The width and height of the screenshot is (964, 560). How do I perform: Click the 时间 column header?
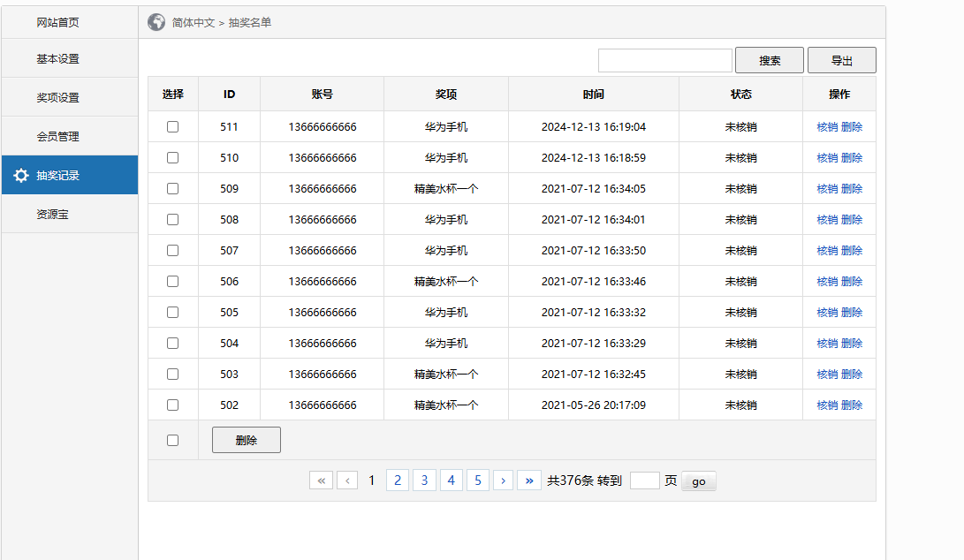(x=594, y=94)
